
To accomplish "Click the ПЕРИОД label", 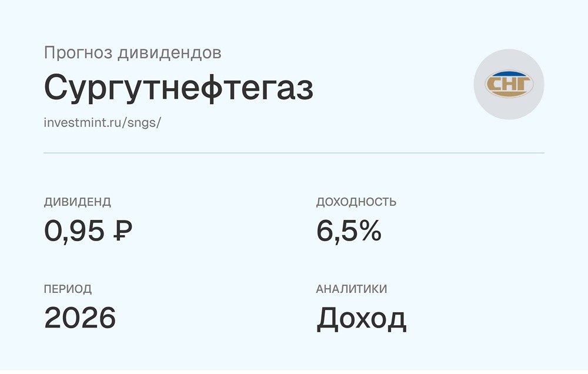I will pos(68,289).
